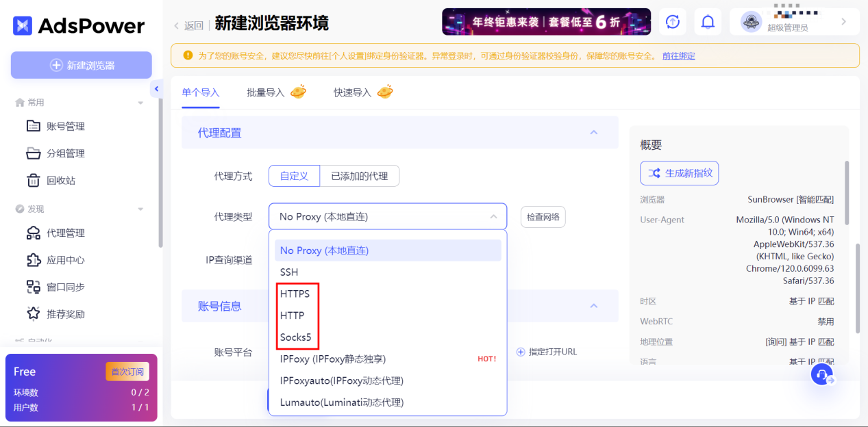Open the notifications bell
Image resolution: width=868 pixels, height=427 pixels.
tap(708, 22)
